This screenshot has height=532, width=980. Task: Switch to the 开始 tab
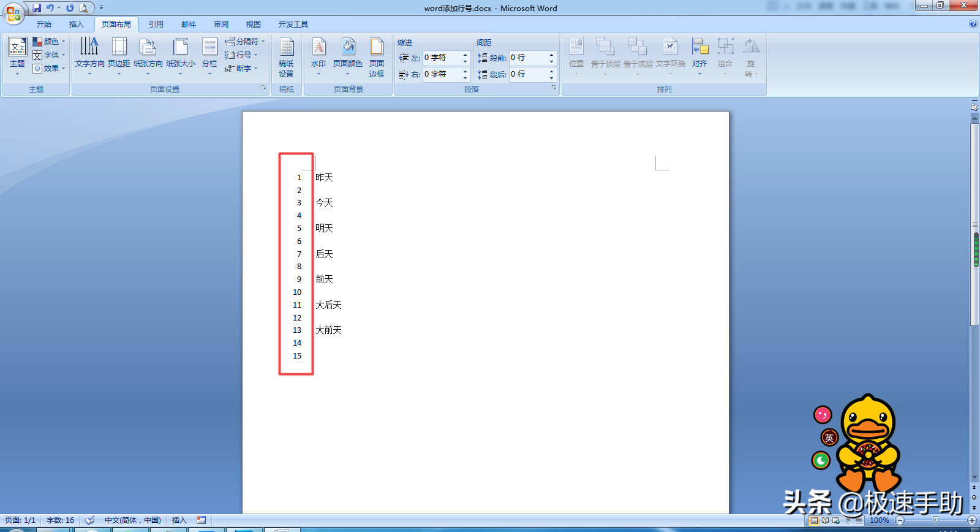44,25
